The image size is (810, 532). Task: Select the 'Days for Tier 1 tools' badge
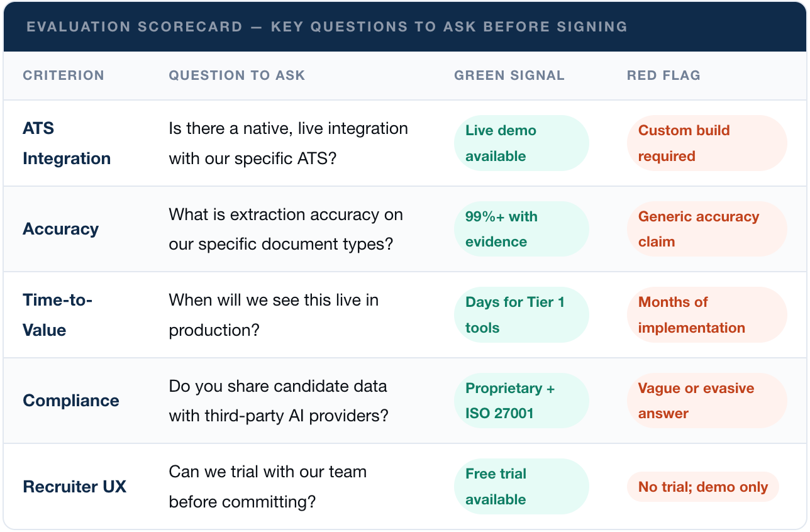click(521, 315)
